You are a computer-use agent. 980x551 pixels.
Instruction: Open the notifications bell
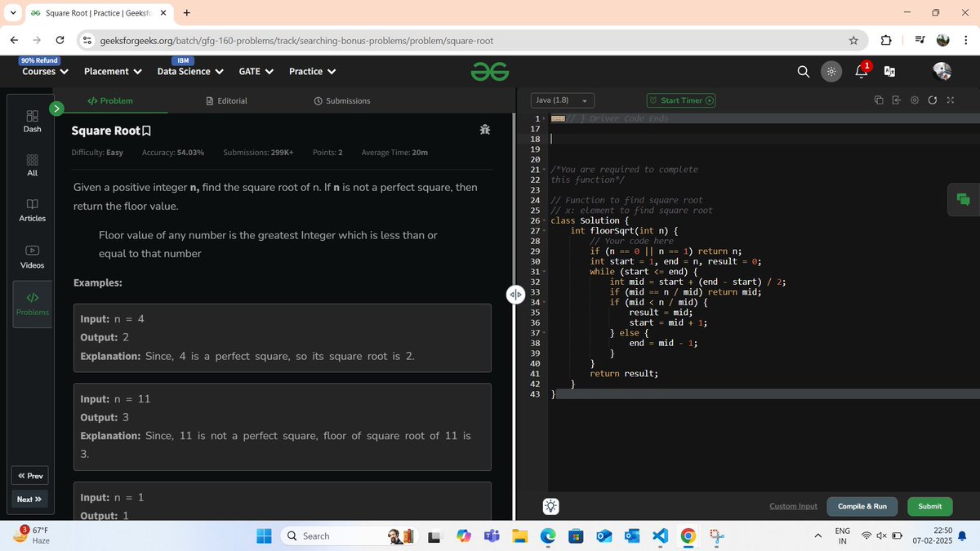coord(861,71)
